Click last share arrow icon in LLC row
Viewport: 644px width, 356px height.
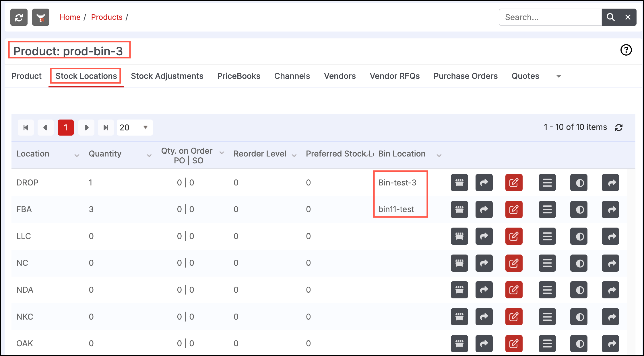(610, 236)
